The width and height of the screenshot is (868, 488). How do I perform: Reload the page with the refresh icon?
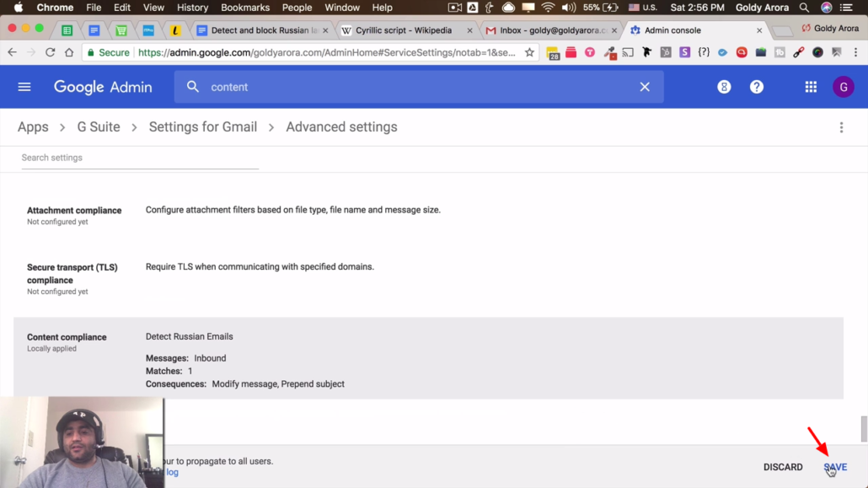[x=50, y=52]
